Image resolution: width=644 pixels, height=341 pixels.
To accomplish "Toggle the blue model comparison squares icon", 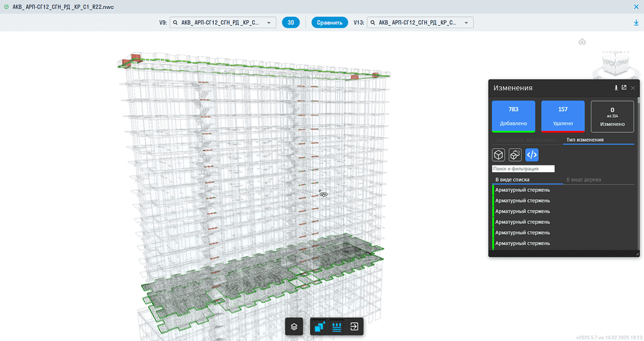I will point(320,326).
